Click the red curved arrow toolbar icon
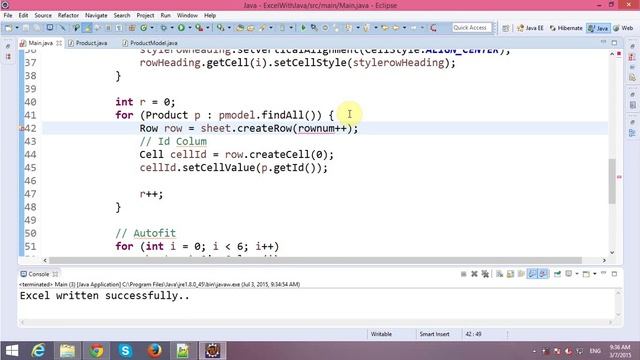This screenshot has height=360, width=640. click(434, 28)
